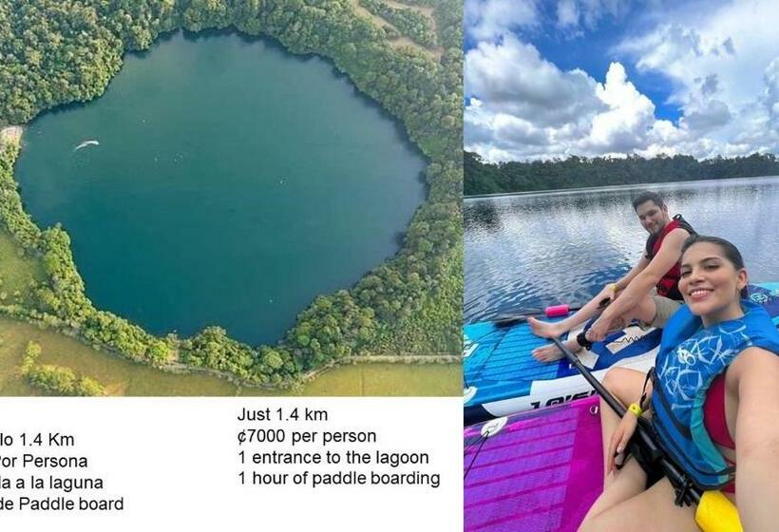Select the 'or Persona' text line
Image resolution: width=779 pixels, height=532 pixels.
point(44,462)
